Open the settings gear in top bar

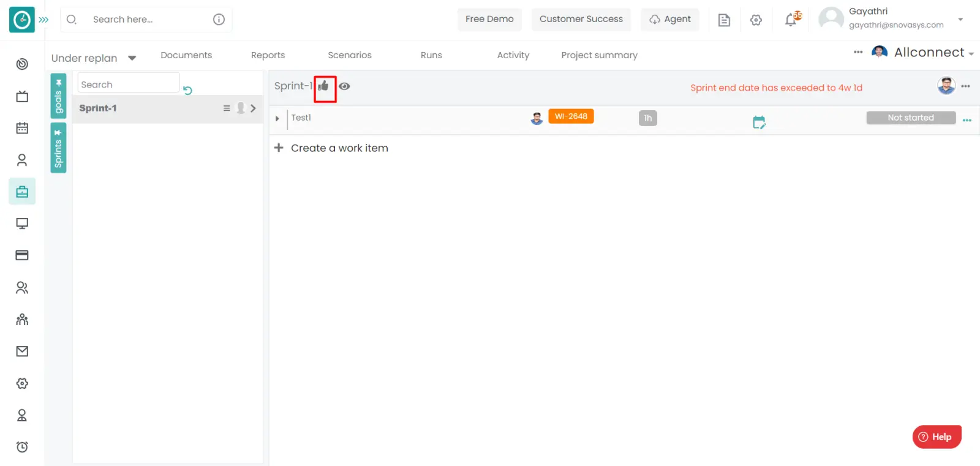click(x=756, y=20)
